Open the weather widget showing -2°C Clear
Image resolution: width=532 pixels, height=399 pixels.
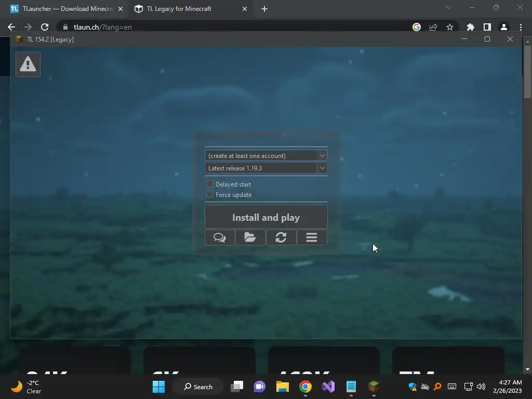pos(26,387)
